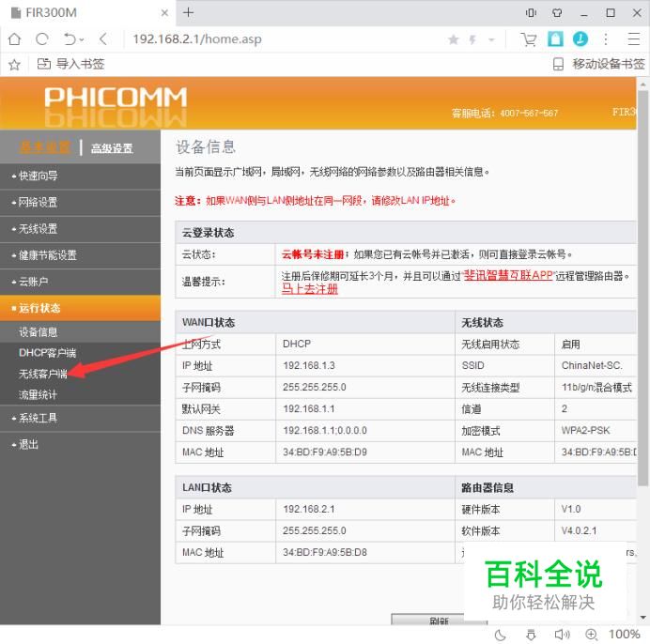
Task: Click the skin/shirt icon in title bar
Action: coord(557,13)
